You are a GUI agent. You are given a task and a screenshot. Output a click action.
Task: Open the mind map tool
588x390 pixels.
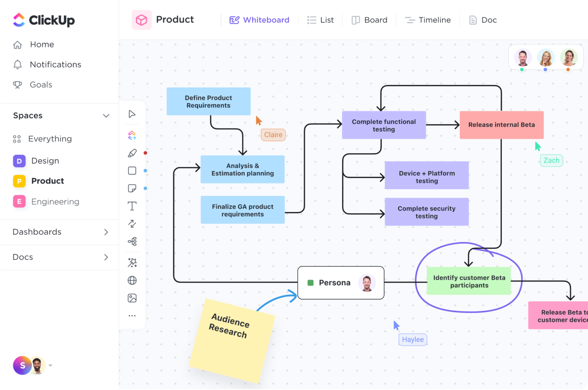click(132, 241)
